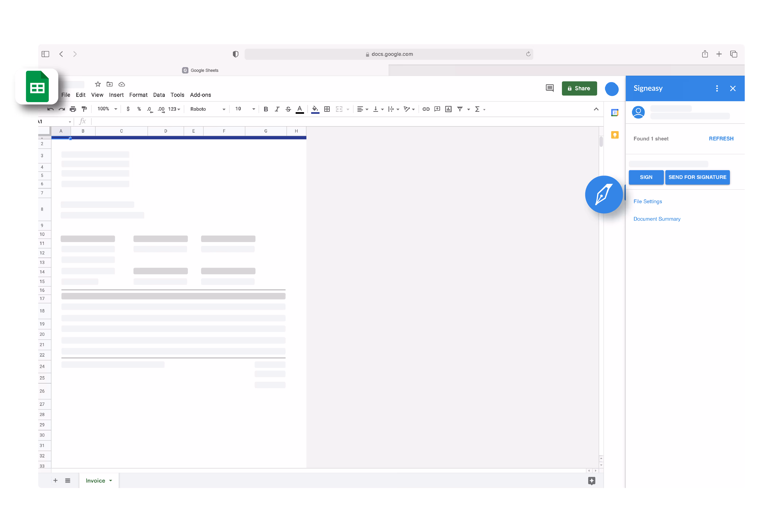Toggle italic formatting

[x=277, y=109]
